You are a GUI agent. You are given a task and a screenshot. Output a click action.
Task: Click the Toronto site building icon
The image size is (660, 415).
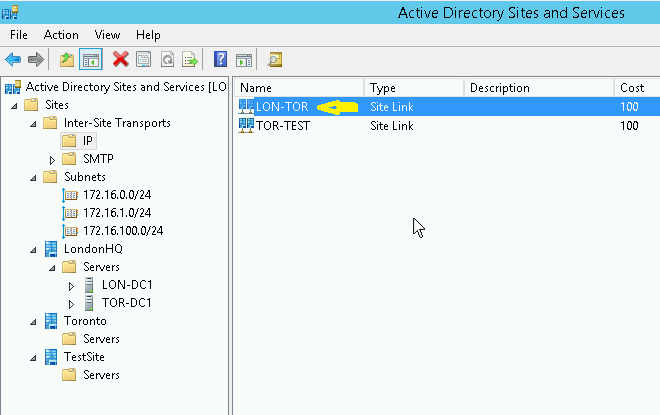pos(51,321)
